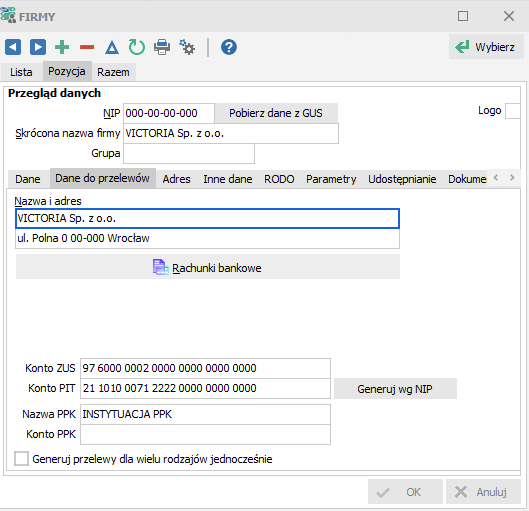Image resolution: width=529 pixels, height=511 pixels.
Task: Open print via printer icon
Action: click(162, 47)
